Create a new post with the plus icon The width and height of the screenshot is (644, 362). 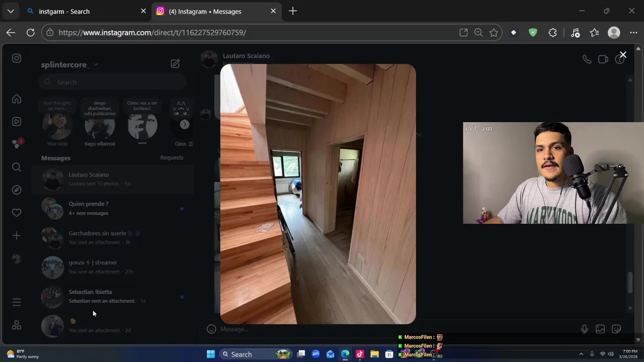click(x=17, y=236)
